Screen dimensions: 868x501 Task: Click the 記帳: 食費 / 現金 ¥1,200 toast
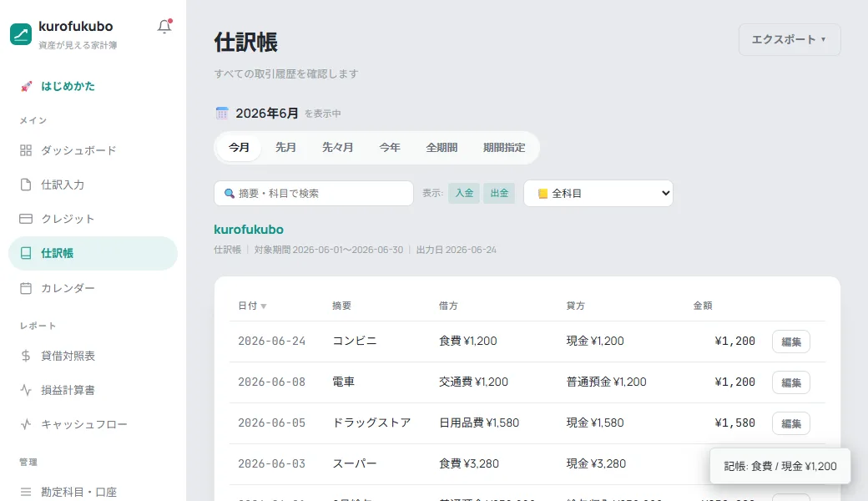coord(780,466)
